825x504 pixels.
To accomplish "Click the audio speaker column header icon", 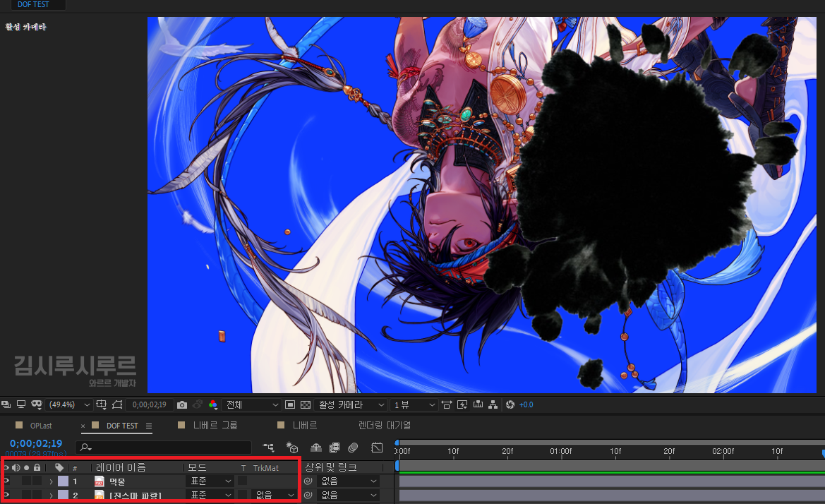I will click(x=16, y=467).
